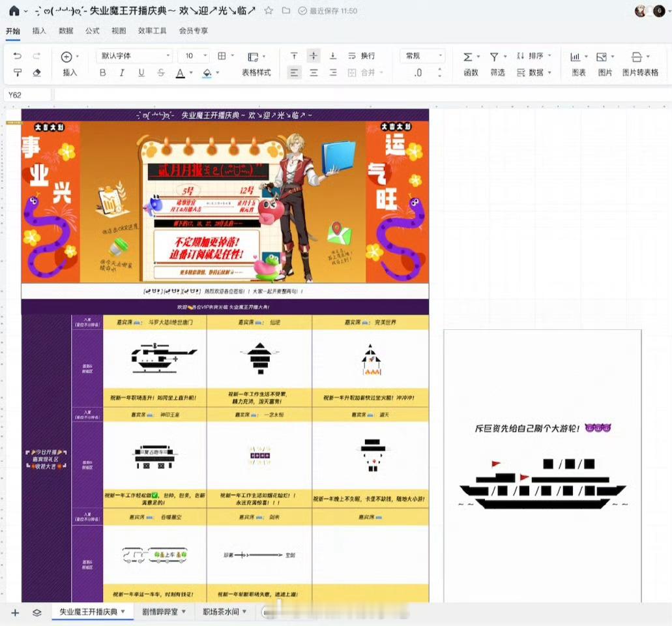Click the Home icon in the title bar
The height and width of the screenshot is (626, 672).
click(x=14, y=10)
